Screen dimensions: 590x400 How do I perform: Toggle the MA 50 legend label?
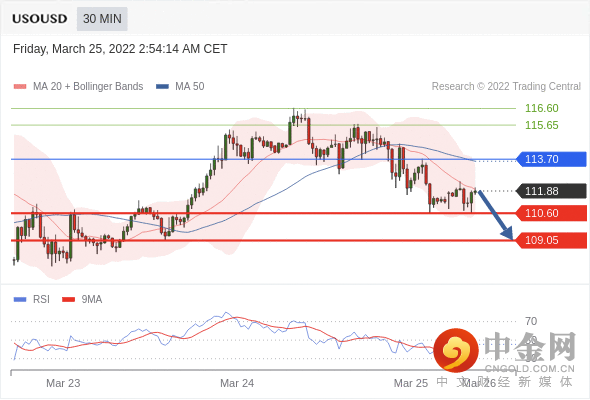(190, 87)
